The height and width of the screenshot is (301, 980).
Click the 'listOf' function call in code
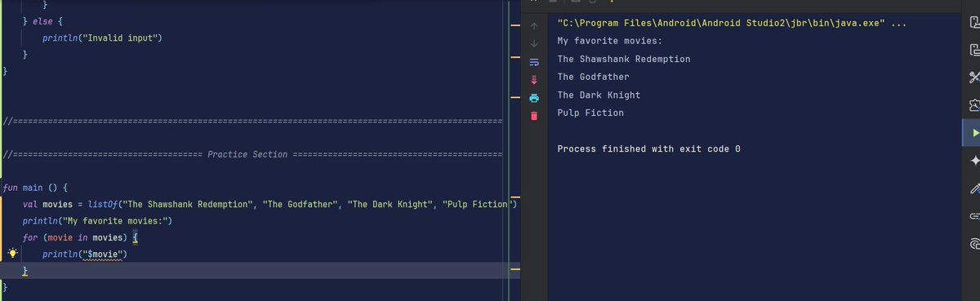click(x=103, y=204)
